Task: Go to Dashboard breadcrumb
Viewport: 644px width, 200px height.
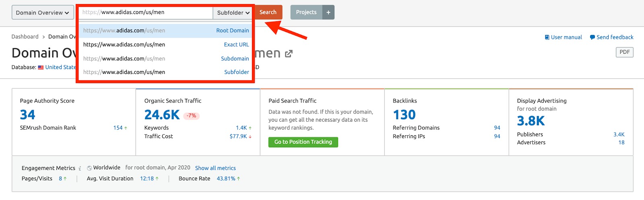Action: pos(25,37)
